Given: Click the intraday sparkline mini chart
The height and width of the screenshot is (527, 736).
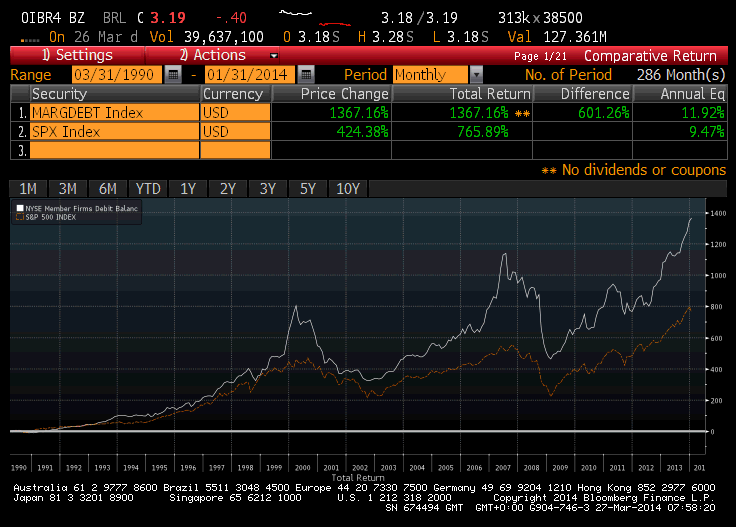Looking at the screenshot, I should click(x=315, y=18).
